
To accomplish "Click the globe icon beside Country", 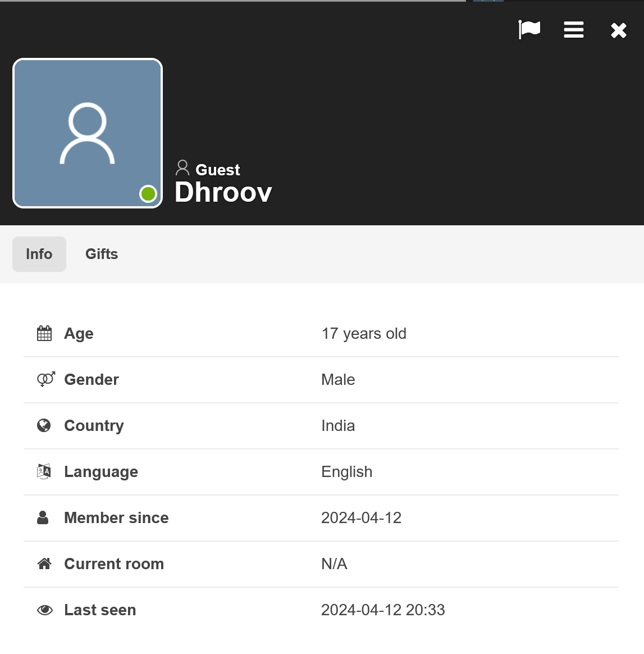I will pyautogui.click(x=44, y=425).
